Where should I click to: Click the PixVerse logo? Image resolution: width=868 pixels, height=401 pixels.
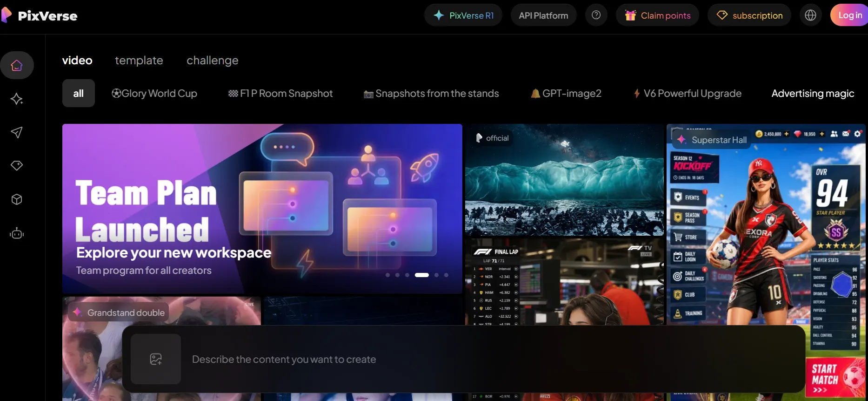(x=40, y=15)
